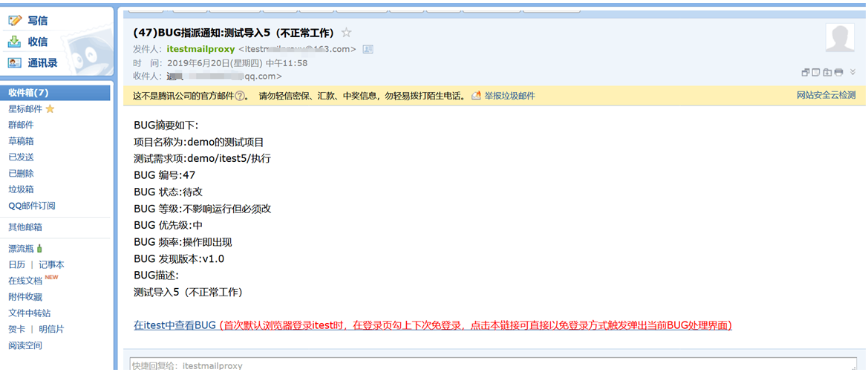The height and width of the screenshot is (378, 868).
Task: Click the text BUG 优先级:中
Action: 169,225
